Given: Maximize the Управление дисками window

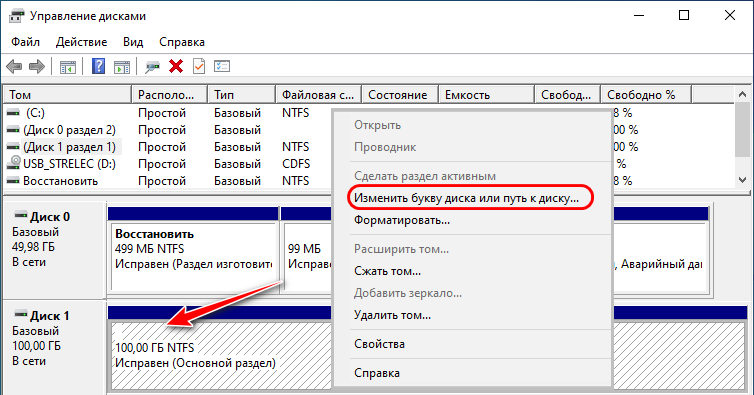Looking at the screenshot, I should (684, 15).
